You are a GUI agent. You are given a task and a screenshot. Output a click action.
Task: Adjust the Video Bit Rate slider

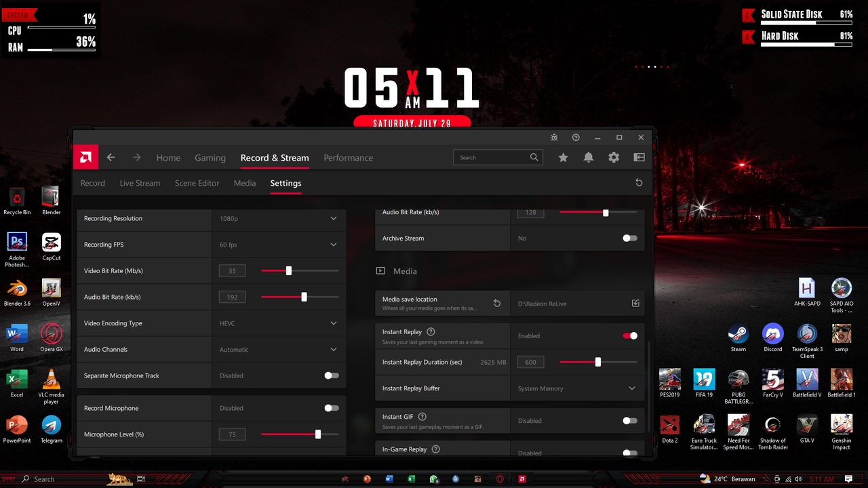[x=300, y=270]
